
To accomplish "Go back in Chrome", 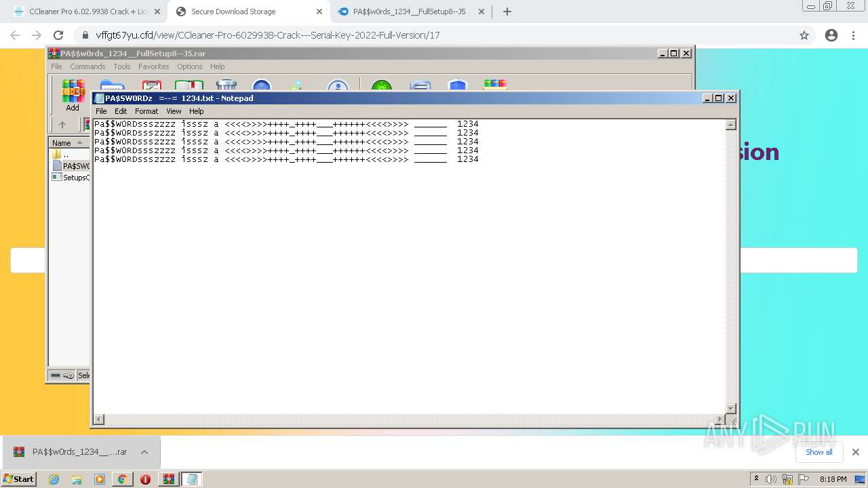I will tap(15, 35).
